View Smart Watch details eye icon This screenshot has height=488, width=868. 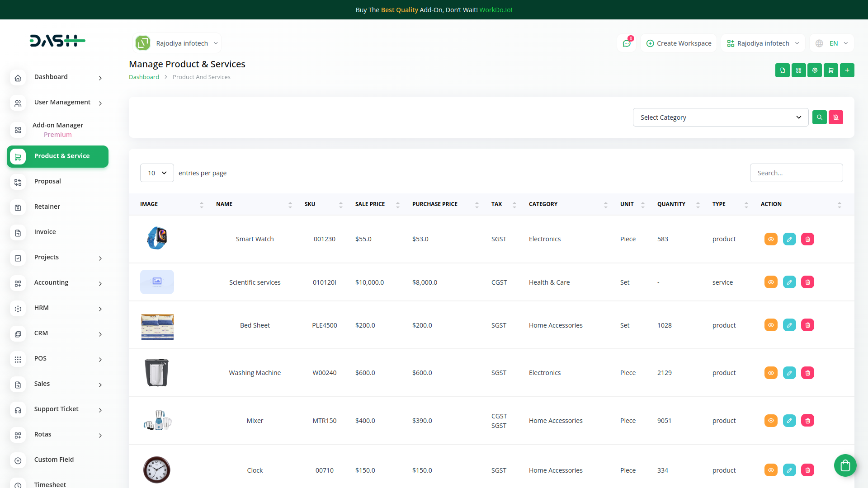pyautogui.click(x=771, y=239)
